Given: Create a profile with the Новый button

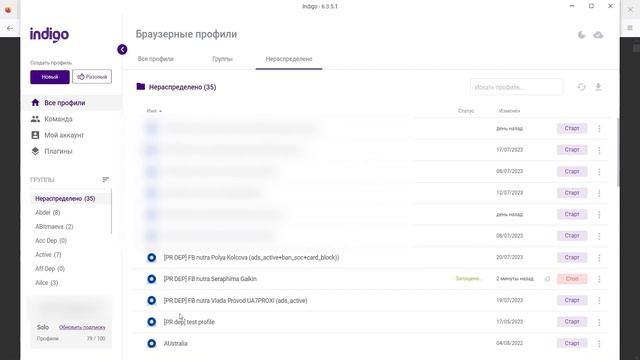Looking at the screenshot, I should 50,77.
